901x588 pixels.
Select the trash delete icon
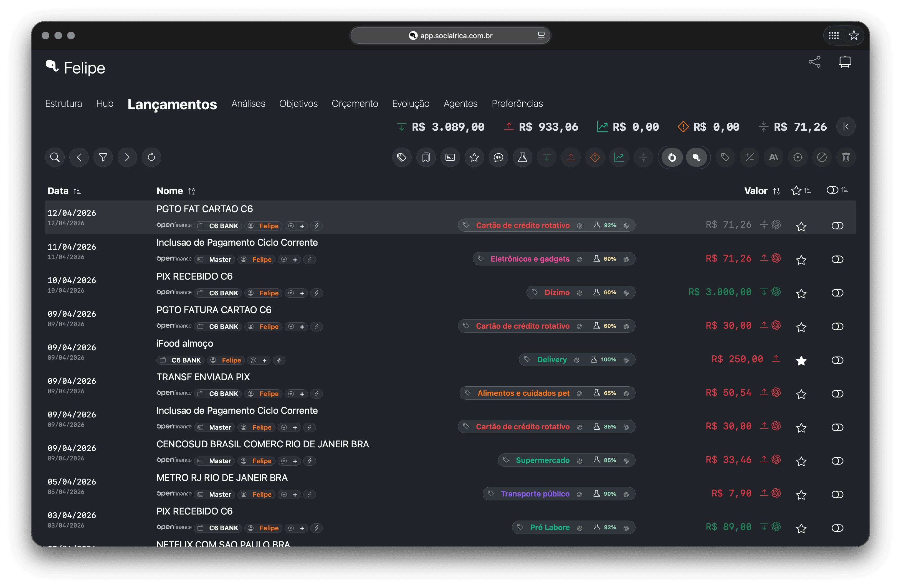[846, 157]
